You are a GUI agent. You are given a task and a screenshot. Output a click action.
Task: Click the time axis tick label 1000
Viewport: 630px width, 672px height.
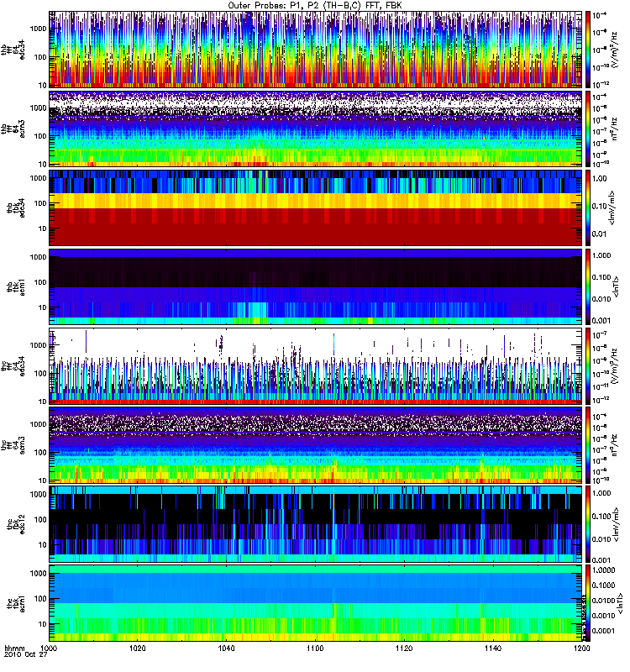click(49, 648)
